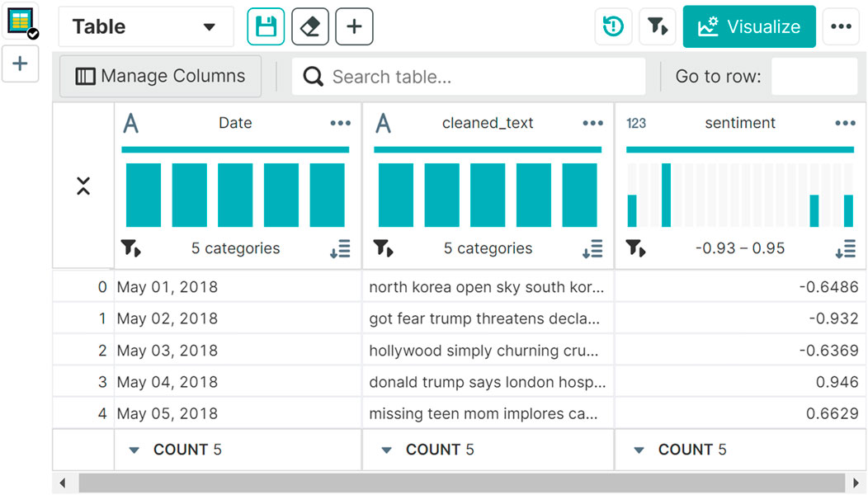Click the sentiment column header name
The image size is (868, 495).
(740, 123)
